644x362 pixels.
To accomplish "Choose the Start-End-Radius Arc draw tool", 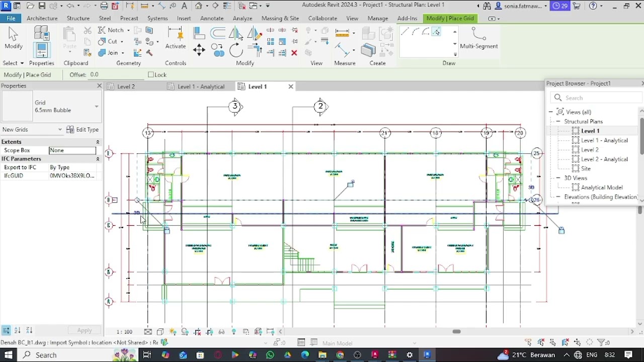I will pyautogui.click(x=415, y=32).
